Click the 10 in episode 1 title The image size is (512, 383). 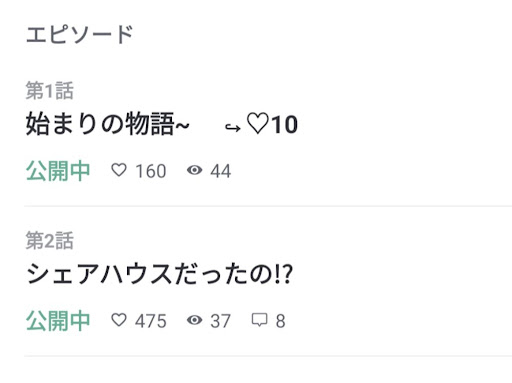point(284,125)
